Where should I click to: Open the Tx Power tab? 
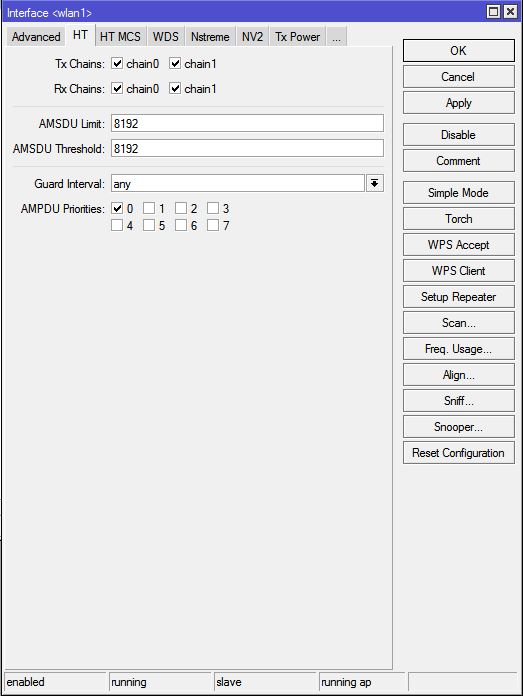[297, 37]
